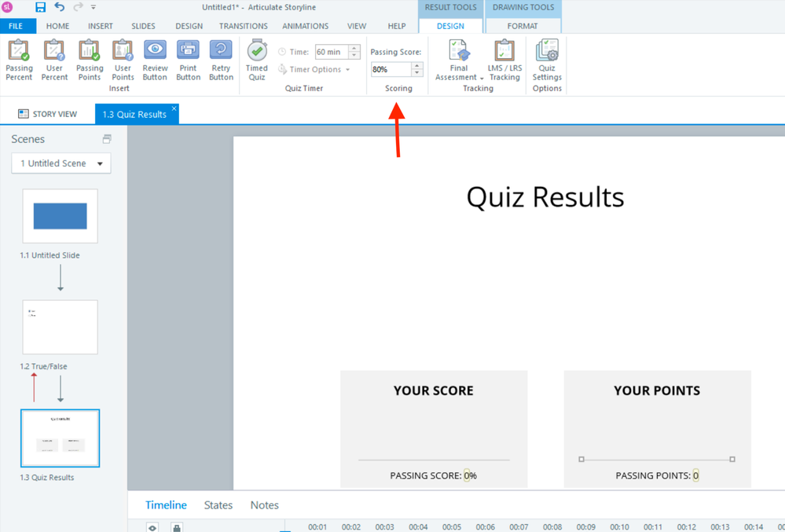785x532 pixels.
Task: Increase the quiz Time value
Action: [354, 48]
